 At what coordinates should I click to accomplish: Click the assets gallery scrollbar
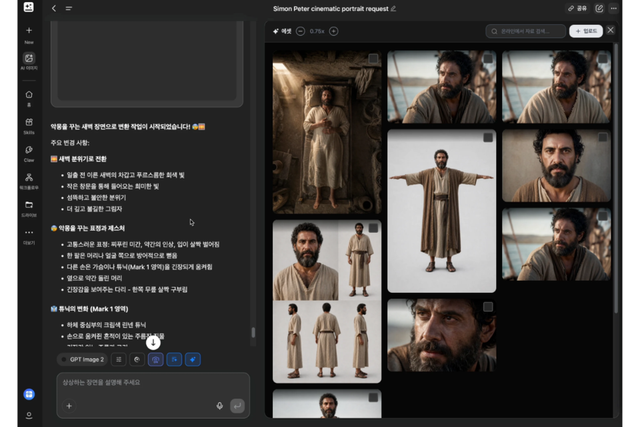click(616, 180)
